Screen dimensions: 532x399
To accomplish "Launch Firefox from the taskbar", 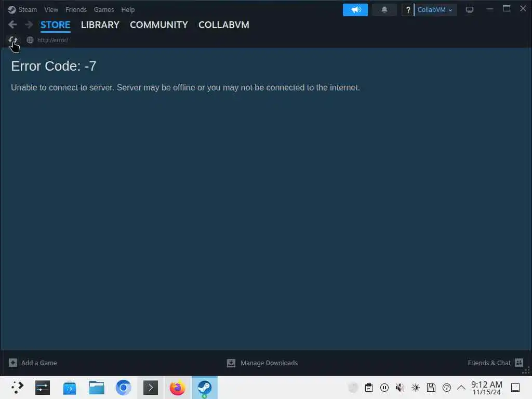I will coord(178,388).
